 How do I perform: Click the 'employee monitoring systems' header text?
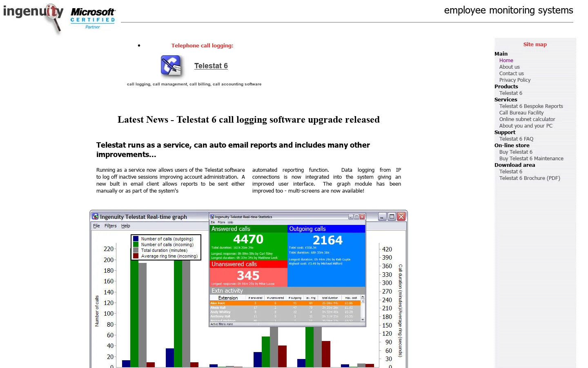[x=508, y=10]
